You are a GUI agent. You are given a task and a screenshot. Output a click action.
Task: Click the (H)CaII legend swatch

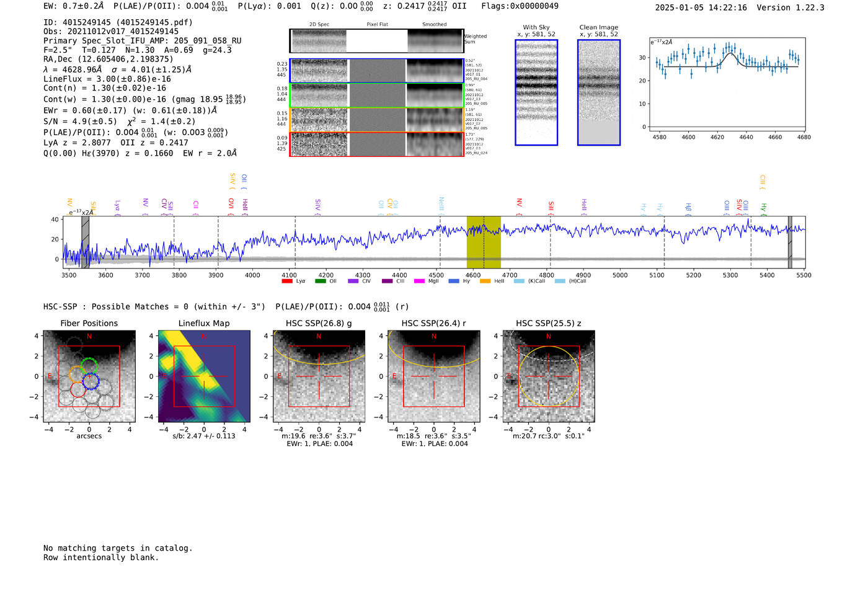point(560,282)
